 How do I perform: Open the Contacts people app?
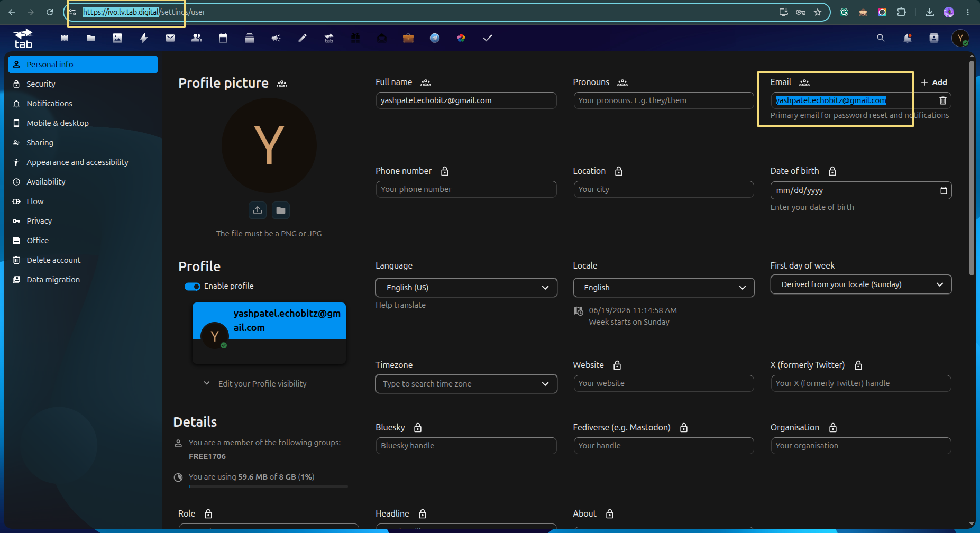pos(197,38)
